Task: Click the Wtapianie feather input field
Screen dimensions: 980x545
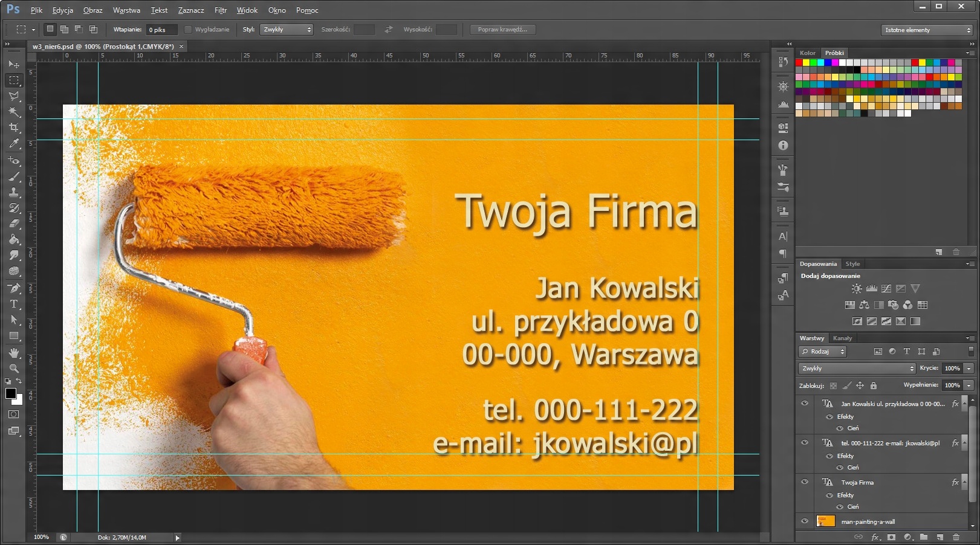Action: point(161,30)
